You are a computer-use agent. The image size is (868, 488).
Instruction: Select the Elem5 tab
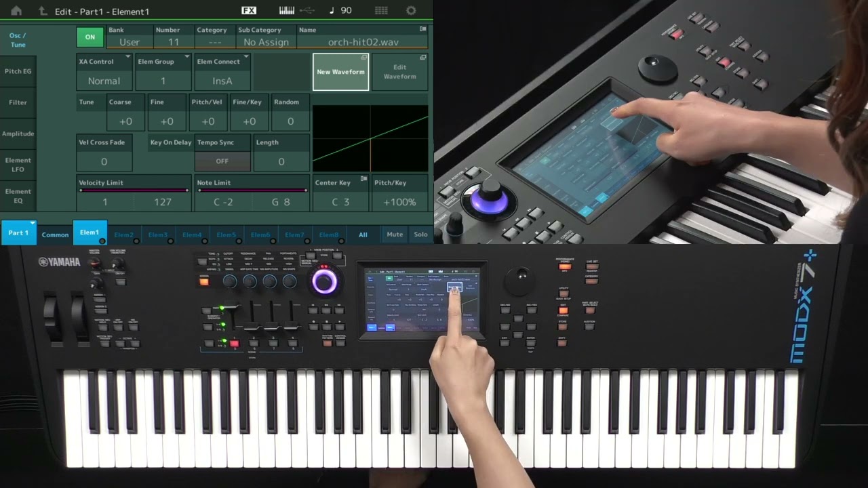[x=226, y=235]
